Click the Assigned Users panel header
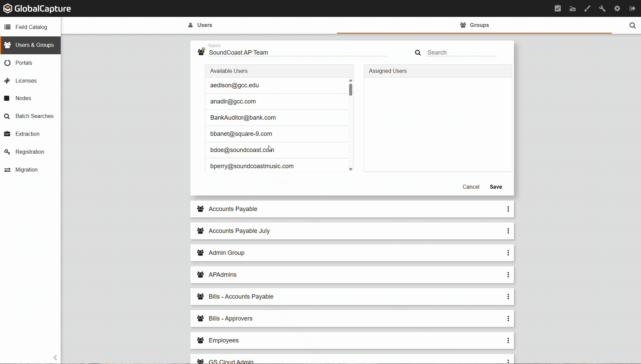Viewport: 641px width, 364px height. coord(438,71)
